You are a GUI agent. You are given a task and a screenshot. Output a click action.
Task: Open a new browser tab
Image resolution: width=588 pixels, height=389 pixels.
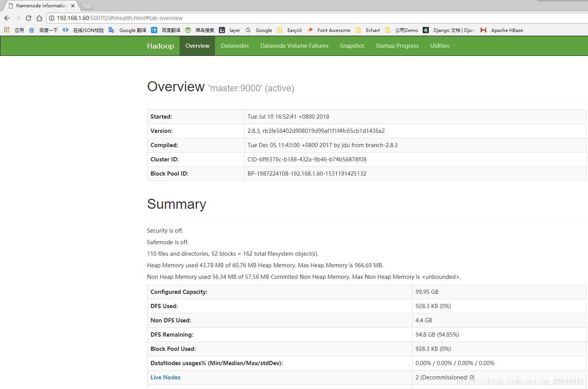tap(87, 6)
